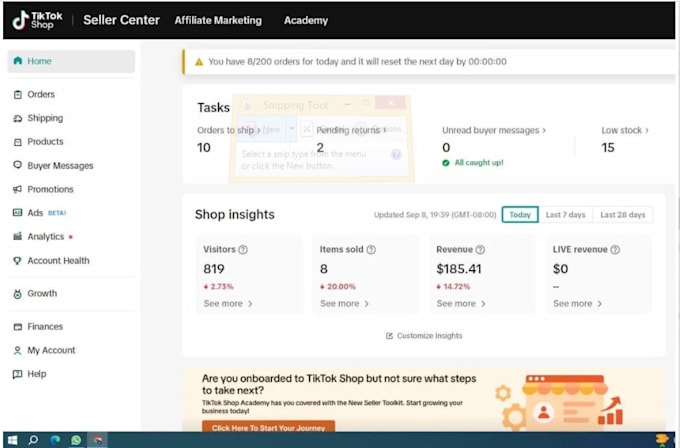Viewport: 680px width, 448px height.
Task: Open Unread buyer messages task
Action: 494,130
